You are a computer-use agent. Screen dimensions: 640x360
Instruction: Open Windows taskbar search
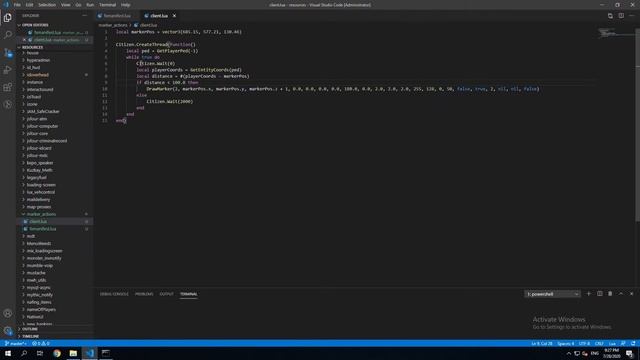[x=24, y=353]
